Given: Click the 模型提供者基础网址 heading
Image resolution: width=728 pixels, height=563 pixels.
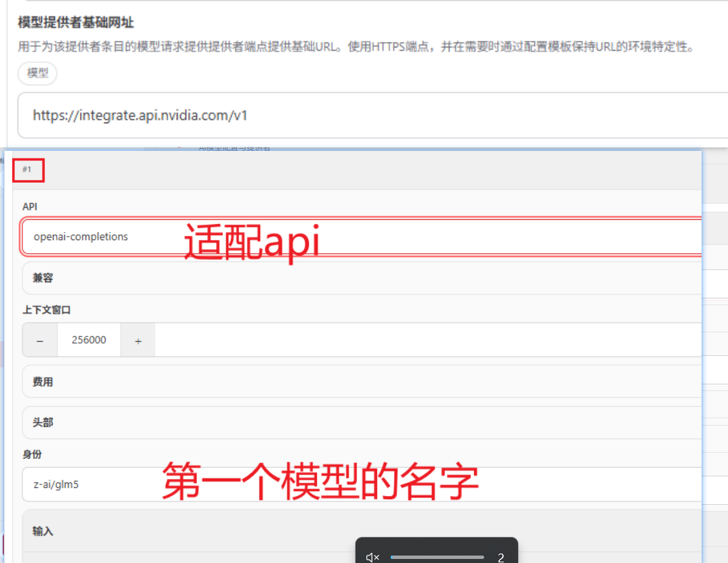Looking at the screenshot, I should [76, 23].
